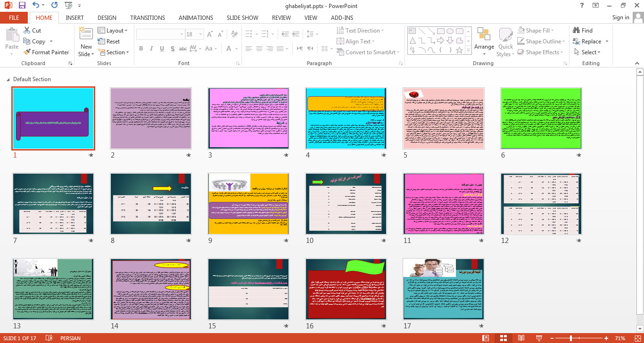Open the TRANSITIONS ribbon tab
The height and width of the screenshot is (343, 644).
pyautogui.click(x=148, y=17)
